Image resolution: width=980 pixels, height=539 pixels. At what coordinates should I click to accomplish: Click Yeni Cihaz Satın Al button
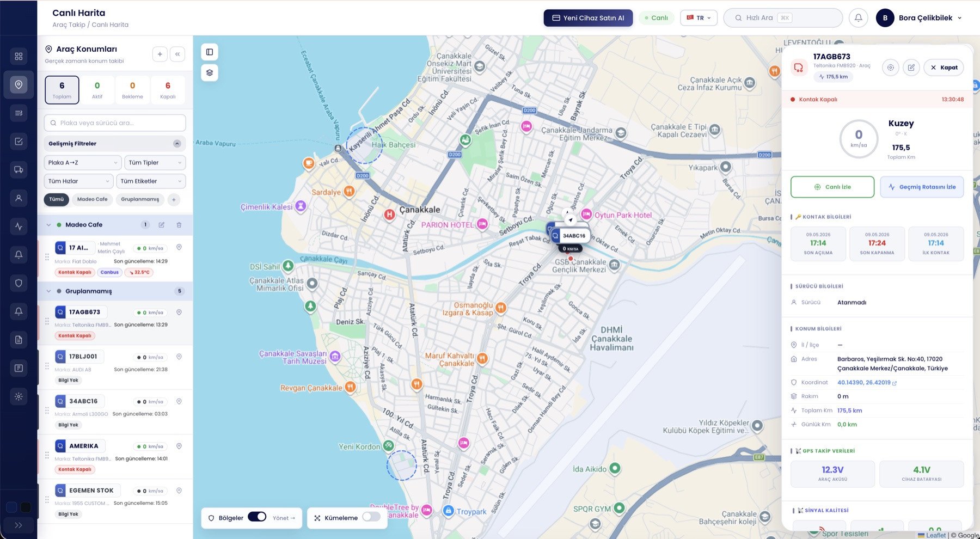(588, 18)
